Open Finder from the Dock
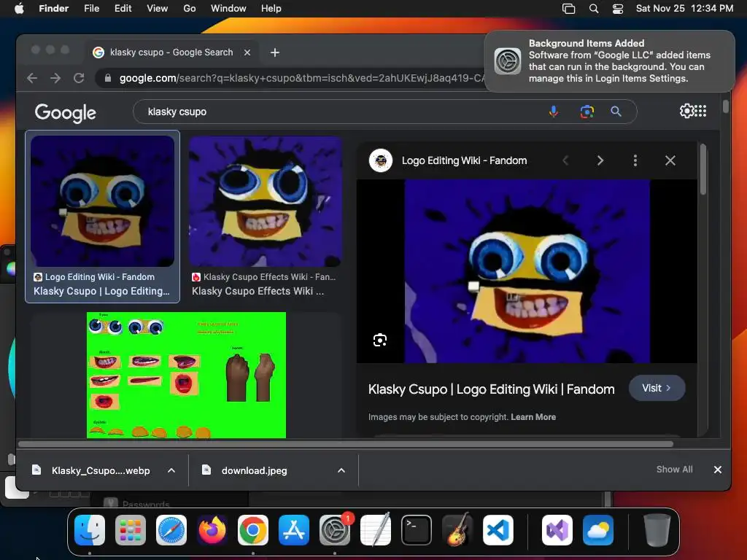 click(x=90, y=530)
